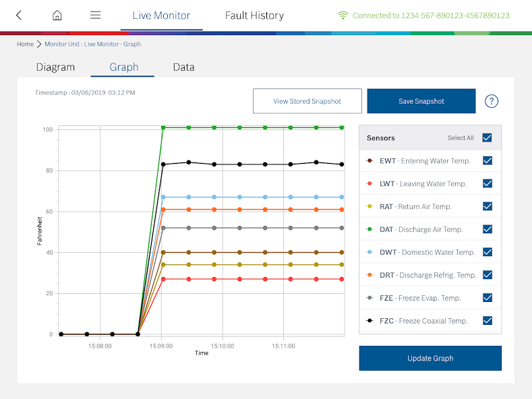
Task: Switch to the Fault History tab
Action: point(254,16)
